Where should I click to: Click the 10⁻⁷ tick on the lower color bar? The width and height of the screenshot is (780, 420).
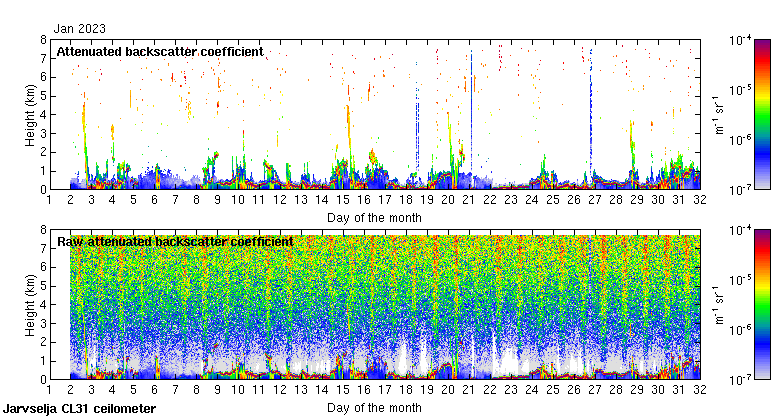coord(740,380)
